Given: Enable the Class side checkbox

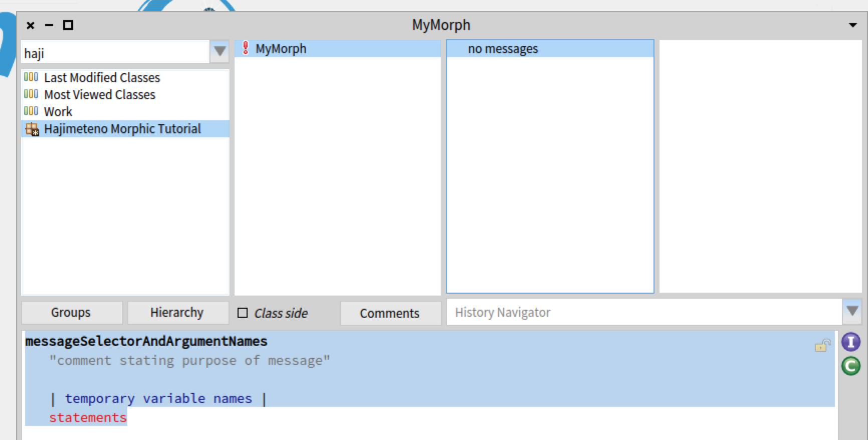Looking at the screenshot, I should [243, 313].
